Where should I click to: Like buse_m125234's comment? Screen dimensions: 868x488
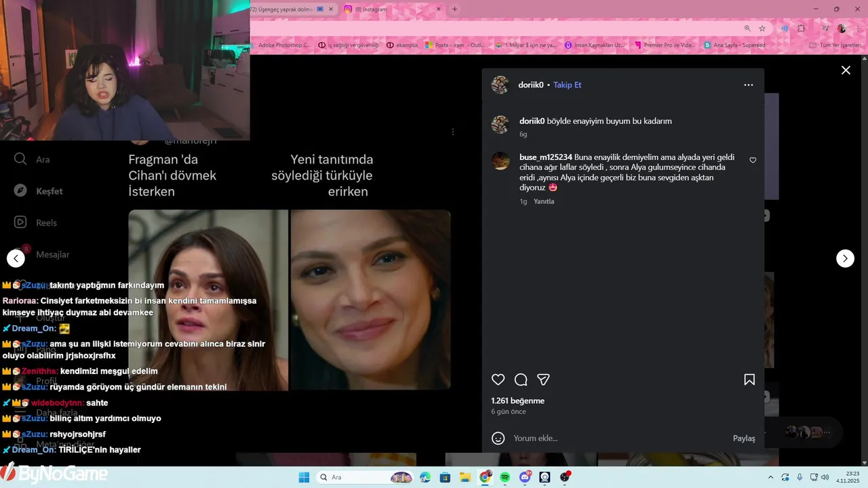click(753, 161)
